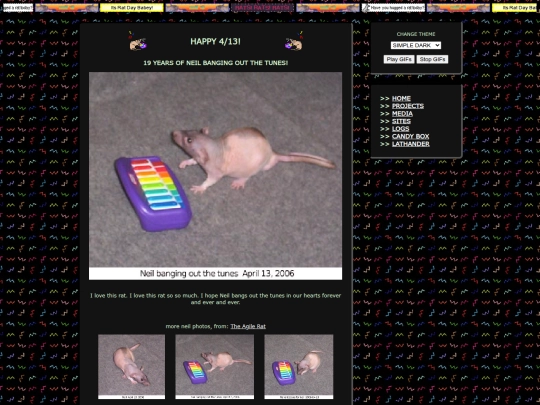Image resolution: width=540 pixels, height=405 pixels.
Task: Open the LATHANDER navigation link
Action: pos(411,144)
